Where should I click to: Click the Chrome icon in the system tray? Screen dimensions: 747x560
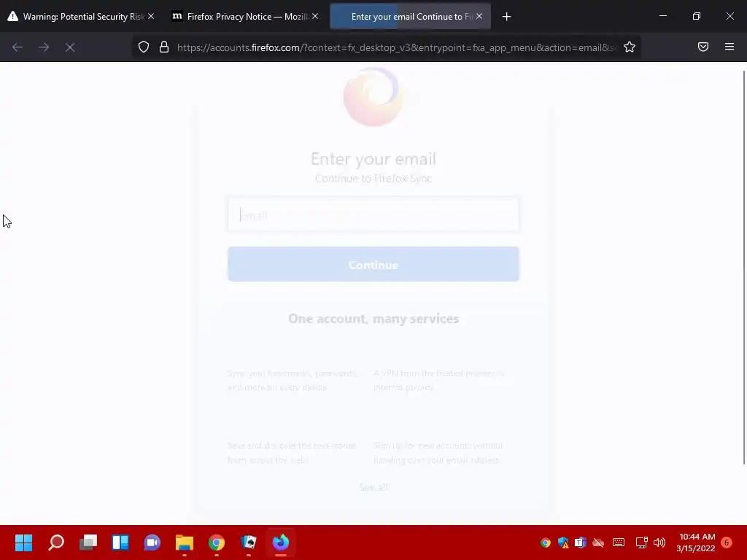pos(546,542)
